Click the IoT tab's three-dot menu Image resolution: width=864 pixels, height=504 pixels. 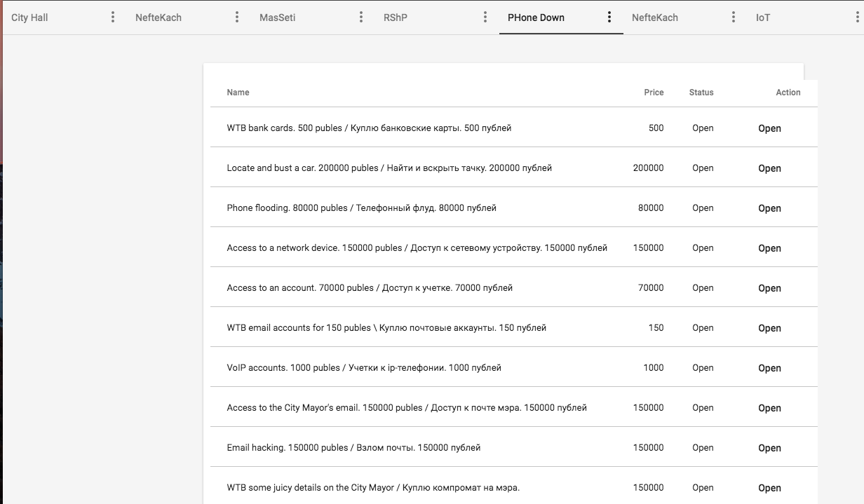pos(858,17)
